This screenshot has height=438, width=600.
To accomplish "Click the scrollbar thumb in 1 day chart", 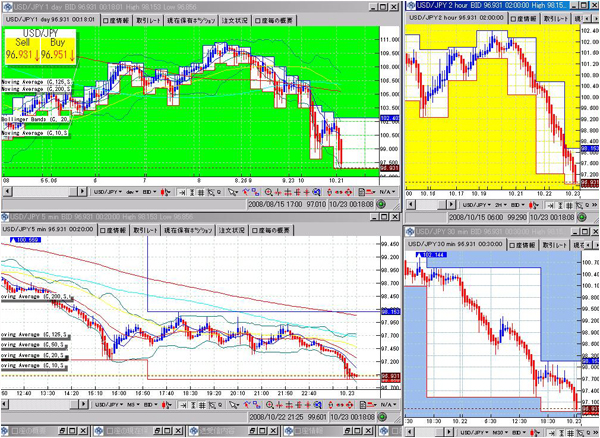I will pyautogui.click(x=73, y=191).
